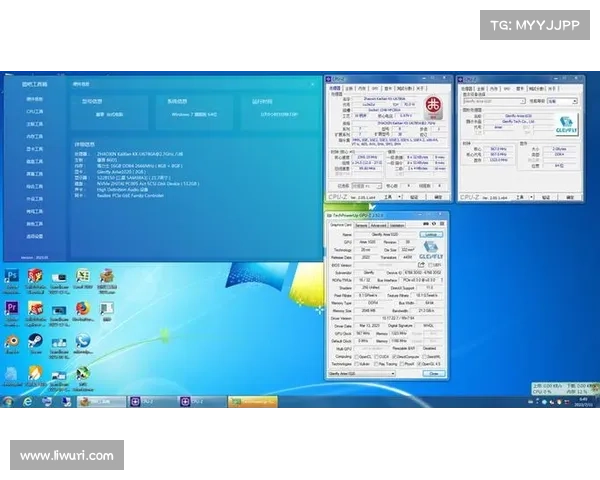The width and height of the screenshot is (600, 480).
Task: Toggle Vulkan checkbox in GPU-Z
Action: [x=357, y=364]
